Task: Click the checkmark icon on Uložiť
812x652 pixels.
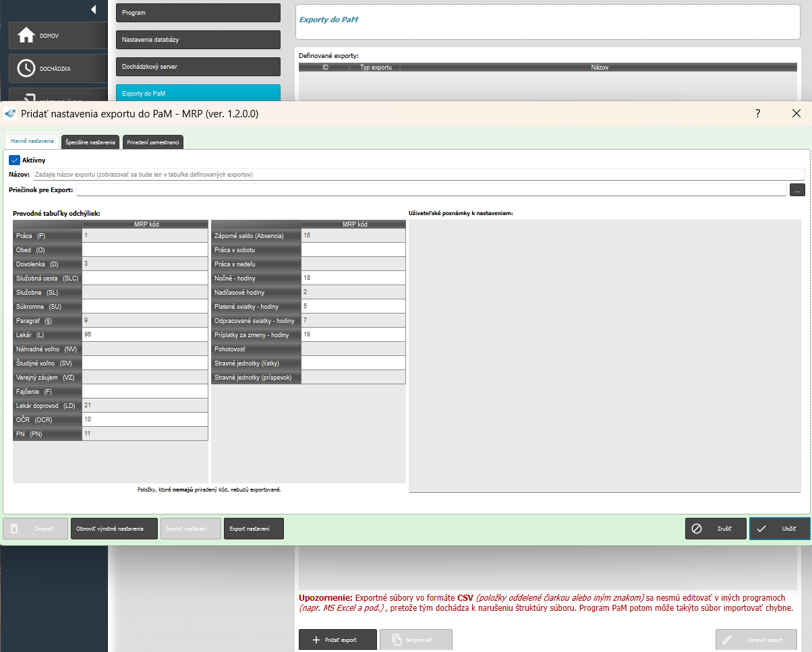Action: coord(761,529)
